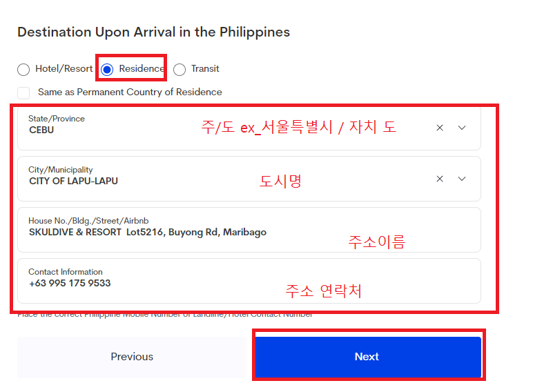Clear the State/Province CEBU selection
Screen dimensions: 533x392
click(440, 128)
